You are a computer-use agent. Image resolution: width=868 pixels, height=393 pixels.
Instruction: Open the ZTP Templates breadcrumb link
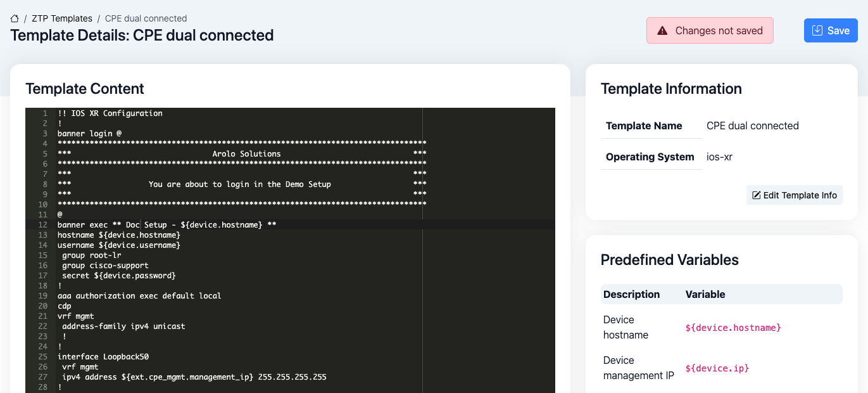62,18
